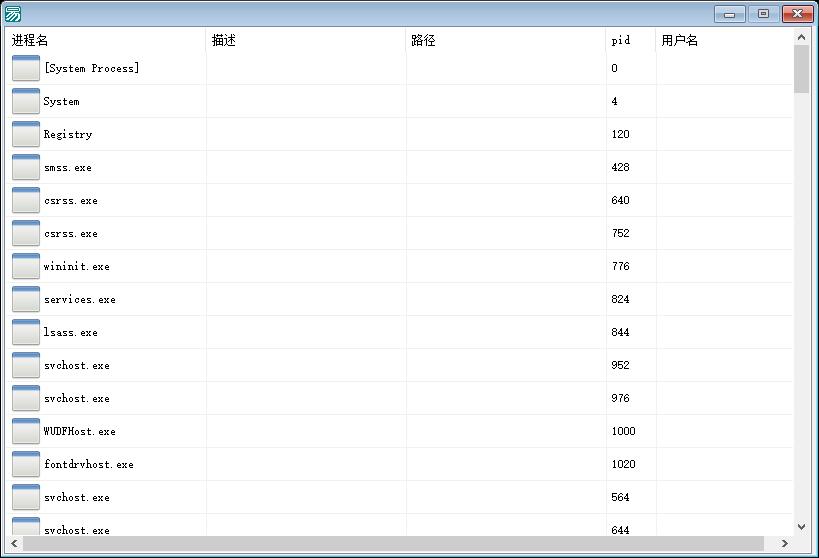Click icon of csrss.exe with pid 640

26,200
